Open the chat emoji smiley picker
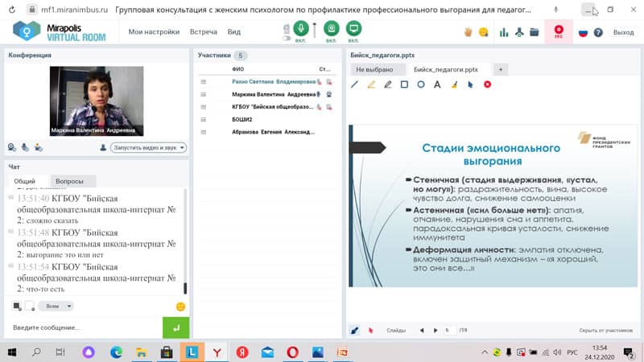This screenshot has width=644, height=362. [180, 306]
